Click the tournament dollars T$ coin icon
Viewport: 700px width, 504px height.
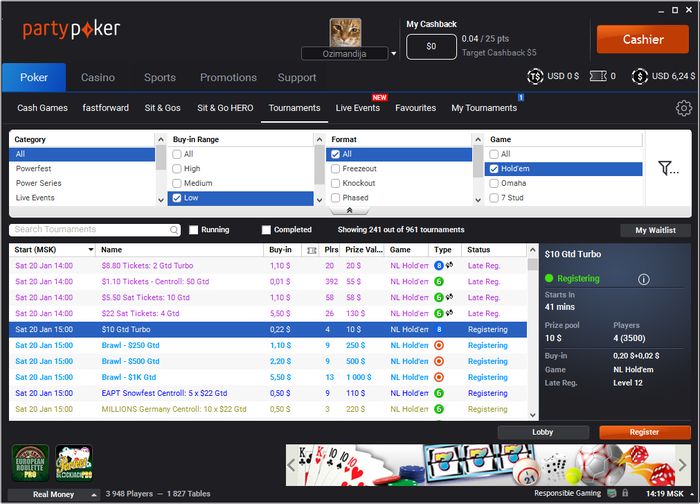535,76
